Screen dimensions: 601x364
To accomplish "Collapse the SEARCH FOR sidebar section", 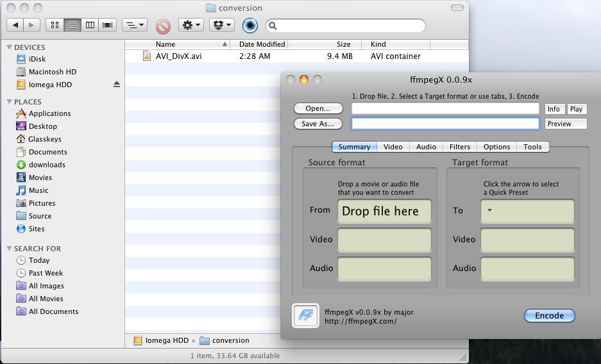I will pos(10,249).
